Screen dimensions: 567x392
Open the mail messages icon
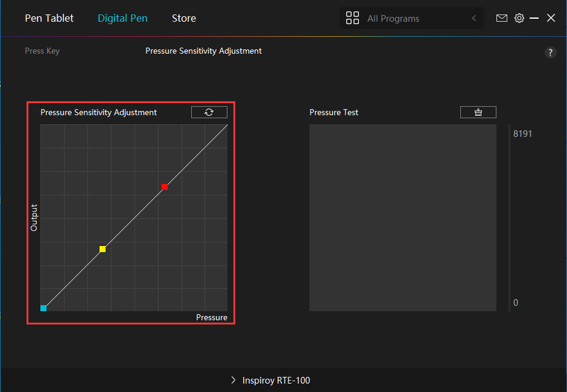[x=501, y=18]
